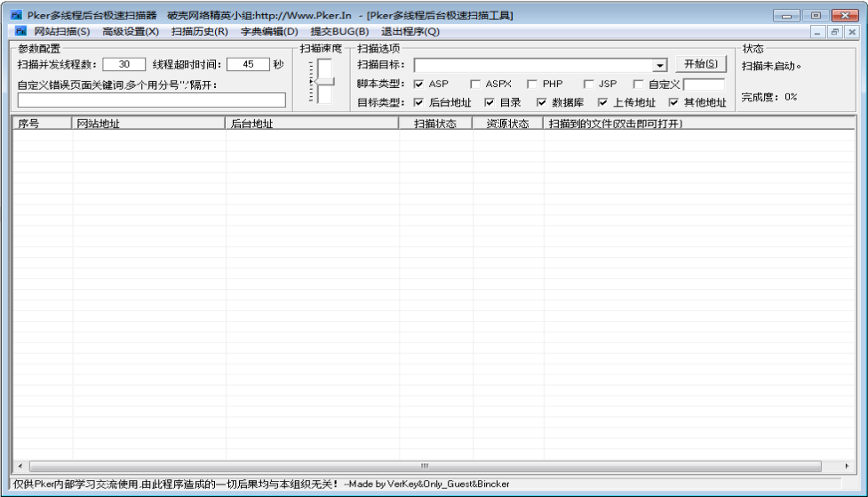Toggle the 数据库 target type checkbox
The image size is (868, 497).
(542, 102)
